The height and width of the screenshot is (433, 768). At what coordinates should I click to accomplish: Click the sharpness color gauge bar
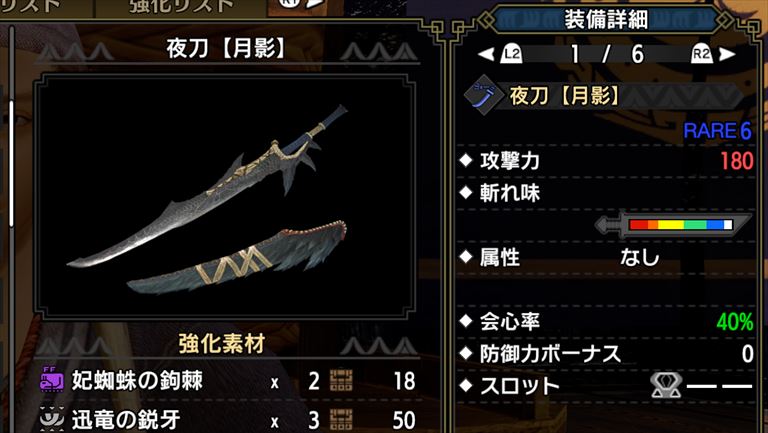coord(681,225)
